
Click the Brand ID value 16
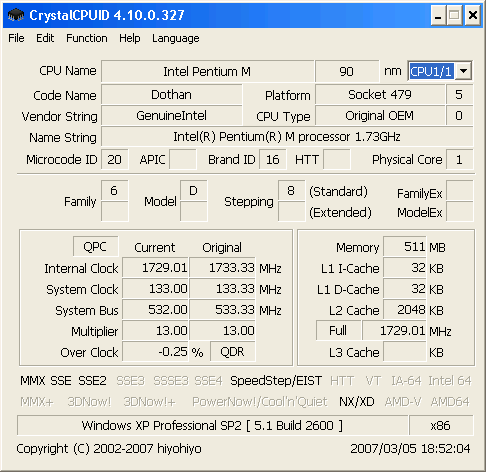pos(272,160)
